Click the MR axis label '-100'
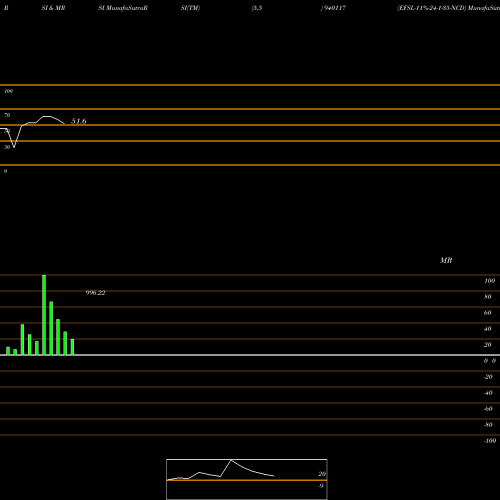The width and height of the screenshot is (500, 500). pos(490,441)
